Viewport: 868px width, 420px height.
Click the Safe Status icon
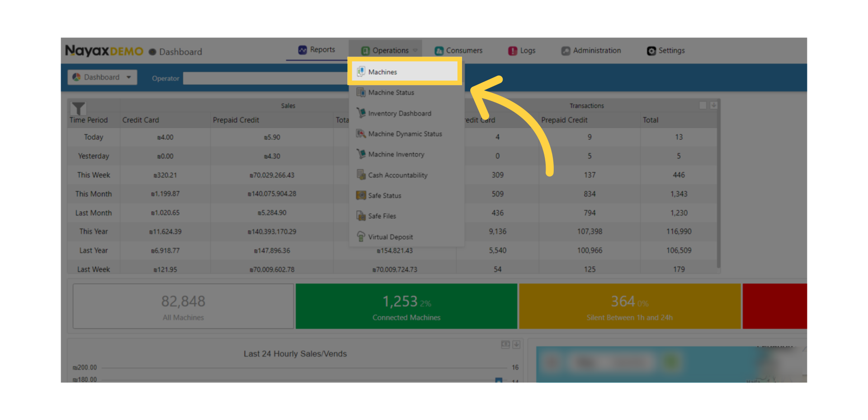361,195
